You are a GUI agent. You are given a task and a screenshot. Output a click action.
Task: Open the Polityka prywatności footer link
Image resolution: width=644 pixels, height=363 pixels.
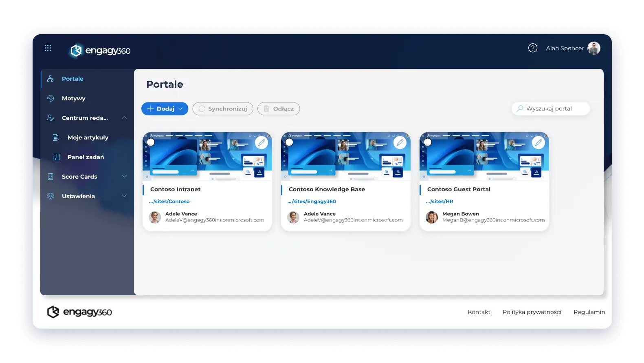coord(532,312)
